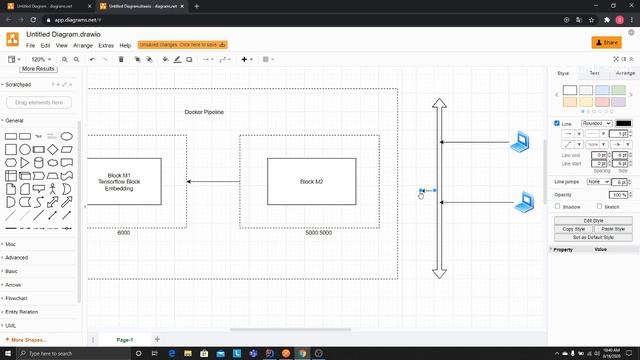The image size is (640, 360).
Task: Open the Line jumps None dropdown
Action: 598,182
